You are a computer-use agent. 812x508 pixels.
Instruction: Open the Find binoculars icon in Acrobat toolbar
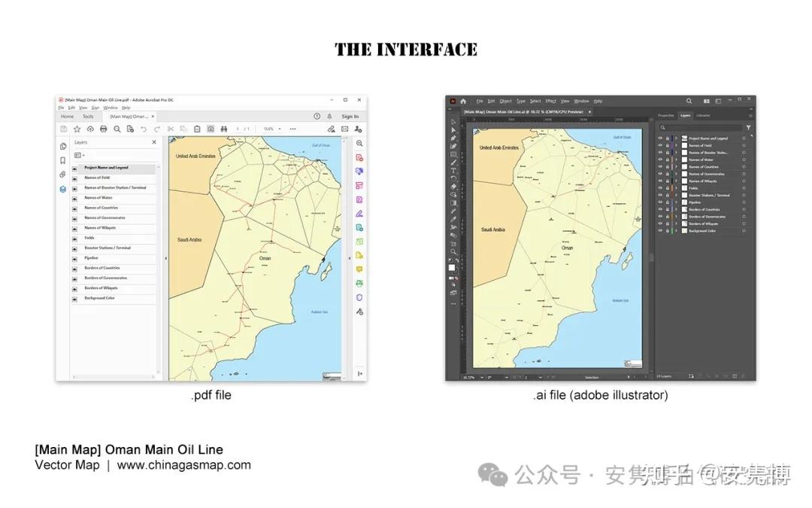click(x=223, y=129)
